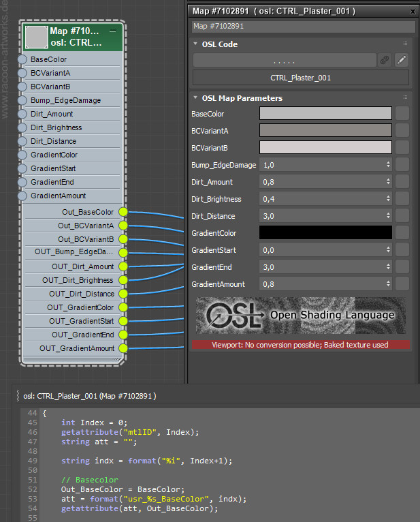Click the dotted OSL file path button
Image resolution: width=420 pixels, height=522 pixels.
tap(284, 60)
